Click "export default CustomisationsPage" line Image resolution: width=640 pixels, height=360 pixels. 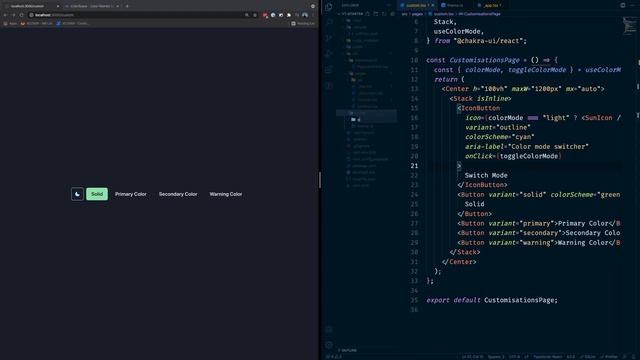[x=492, y=300]
